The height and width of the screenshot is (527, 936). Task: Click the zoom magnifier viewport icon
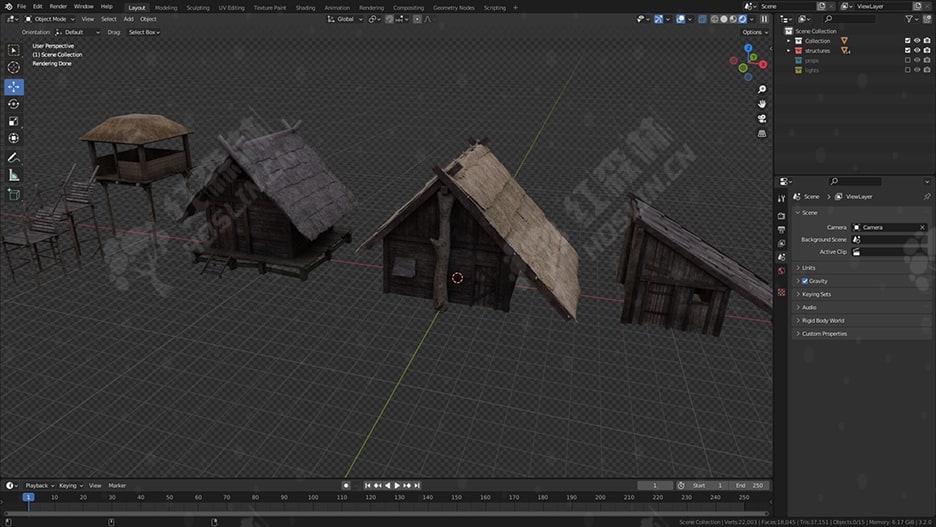(x=762, y=89)
